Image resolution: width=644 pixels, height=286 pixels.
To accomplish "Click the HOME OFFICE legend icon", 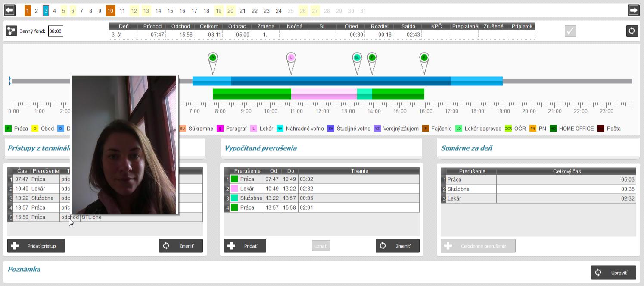I will pos(553,129).
